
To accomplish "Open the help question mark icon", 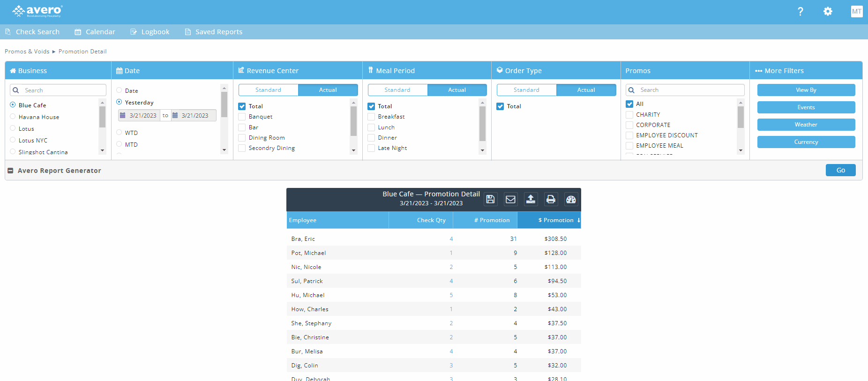I will click(800, 12).
